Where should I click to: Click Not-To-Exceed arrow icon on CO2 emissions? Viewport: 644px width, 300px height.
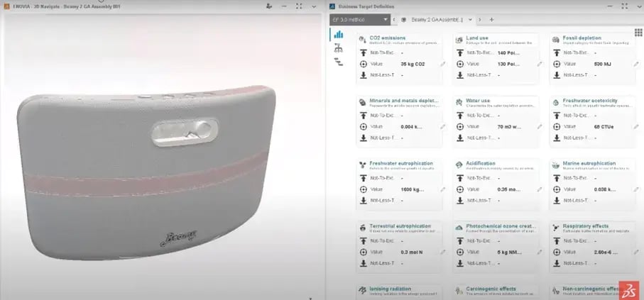363,53
